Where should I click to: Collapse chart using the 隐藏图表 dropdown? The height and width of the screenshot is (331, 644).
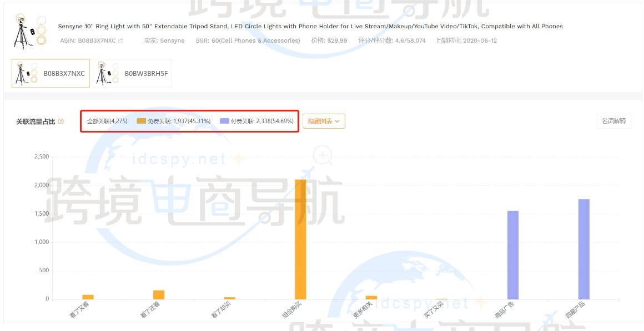point(324,121)
